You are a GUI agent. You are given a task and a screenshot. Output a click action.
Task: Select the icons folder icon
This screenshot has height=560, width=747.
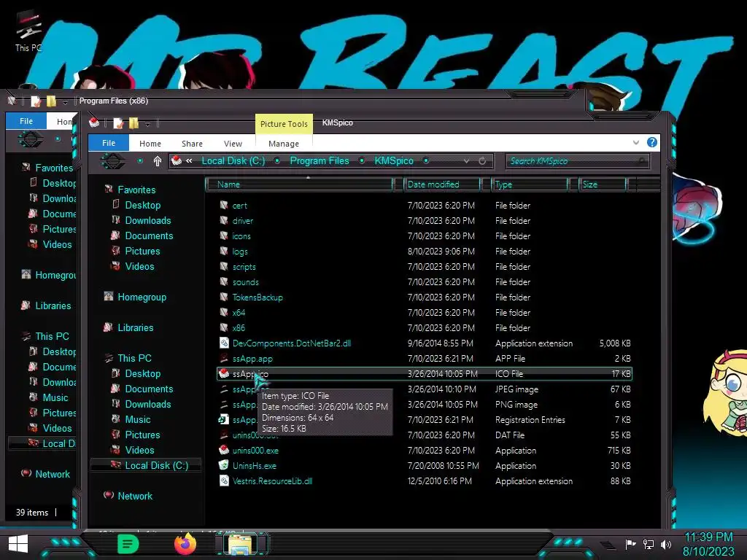click(x=224, y=236)
